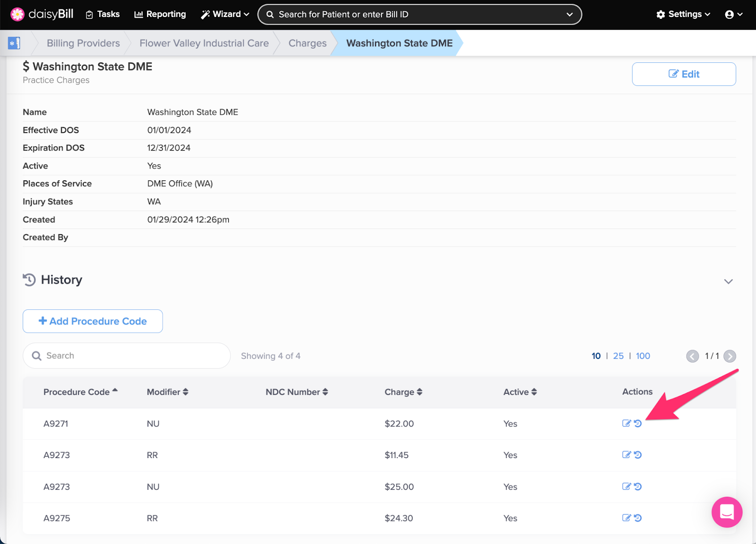Select Washington State DME breadcrumb
756x544 pixels.
click(x=399, y=43)
